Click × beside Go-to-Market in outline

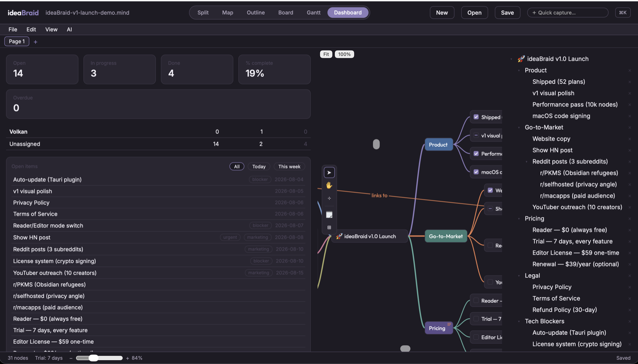pos(630,127)
